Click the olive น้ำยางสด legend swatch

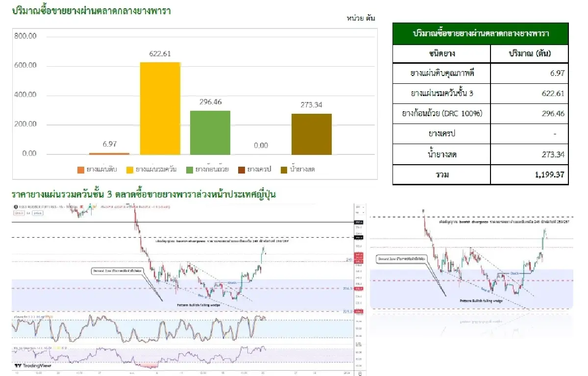tap(284, 170)
